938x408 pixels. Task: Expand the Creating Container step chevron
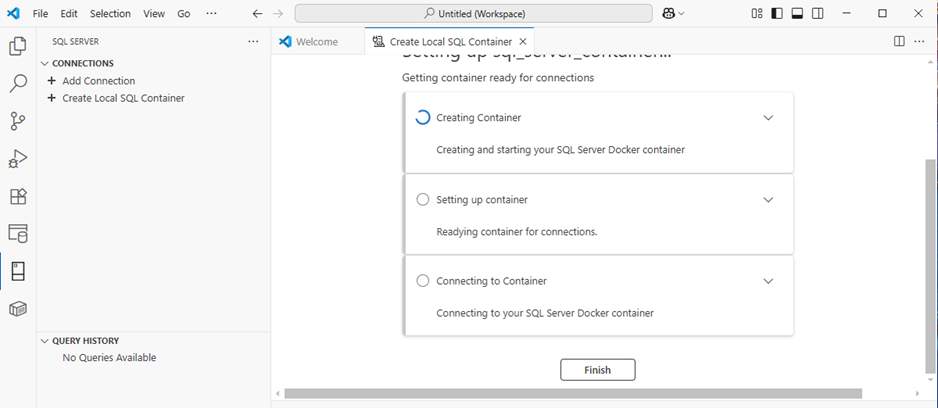[x=768, y=118]
